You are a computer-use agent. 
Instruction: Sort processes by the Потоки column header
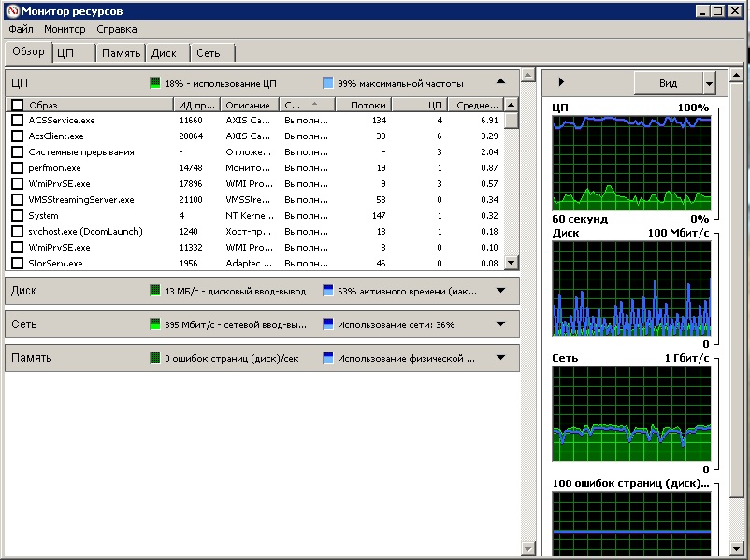point(368,106)
